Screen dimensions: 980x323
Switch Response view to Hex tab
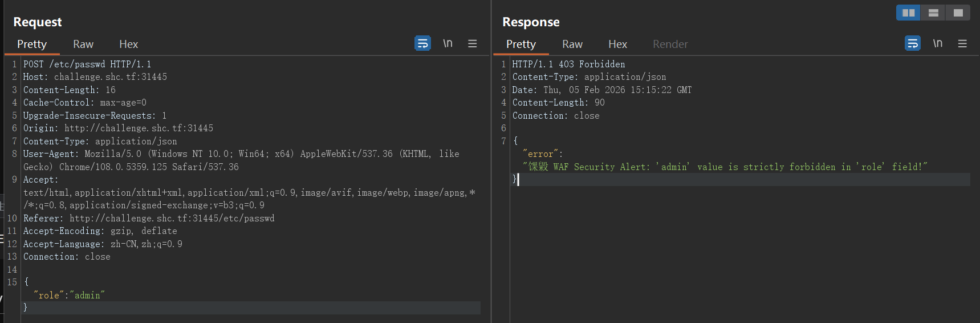pyautogui.click(x=617, y=45)
